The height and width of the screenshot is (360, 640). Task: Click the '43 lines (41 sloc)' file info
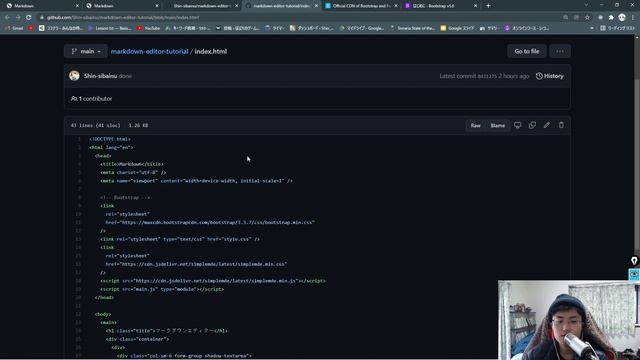tap(96, 125)
